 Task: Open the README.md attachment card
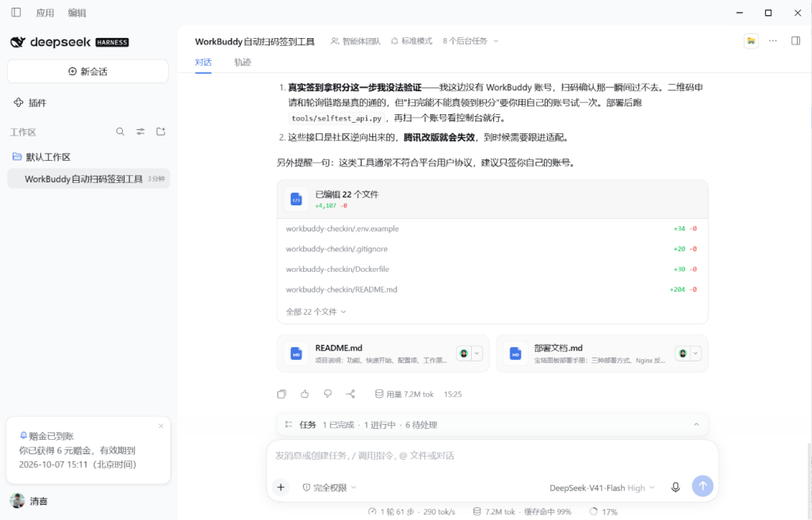coord(383,354)
